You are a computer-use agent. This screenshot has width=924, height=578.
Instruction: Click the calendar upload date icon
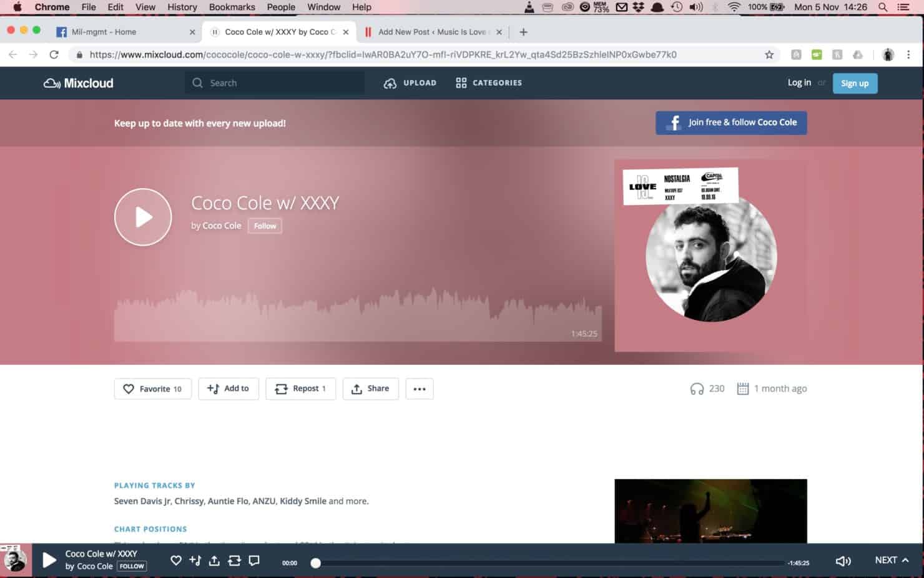tap(743, 389)
